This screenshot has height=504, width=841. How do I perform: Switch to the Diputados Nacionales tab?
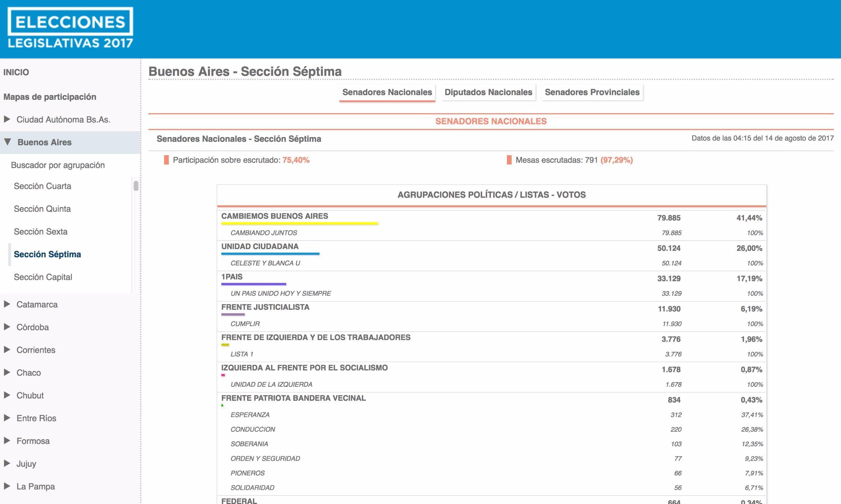tap(488, 92)
